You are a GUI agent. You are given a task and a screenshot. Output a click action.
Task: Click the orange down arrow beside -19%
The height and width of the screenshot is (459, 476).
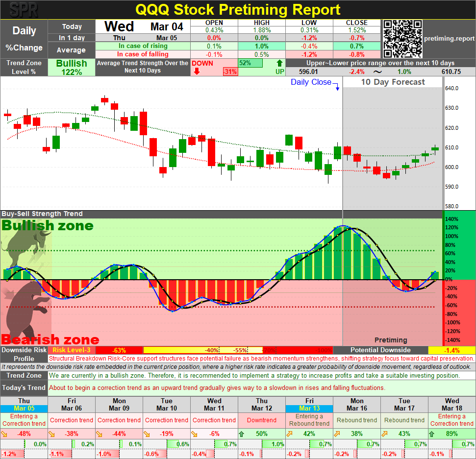point(147,434)
